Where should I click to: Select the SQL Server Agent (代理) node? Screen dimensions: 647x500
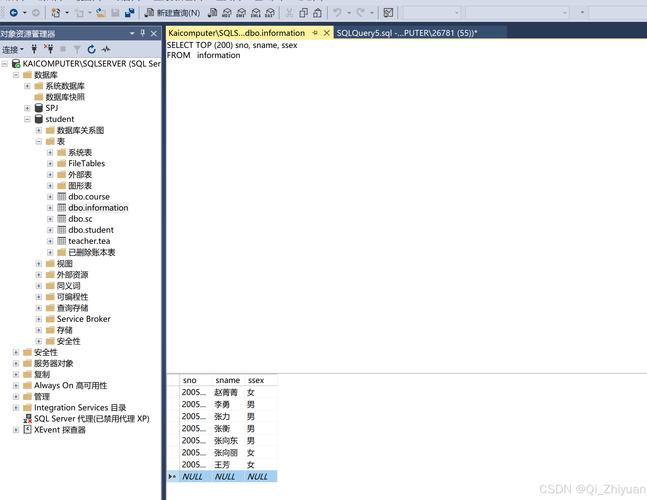pyautogui.click(x=91, y=419)
